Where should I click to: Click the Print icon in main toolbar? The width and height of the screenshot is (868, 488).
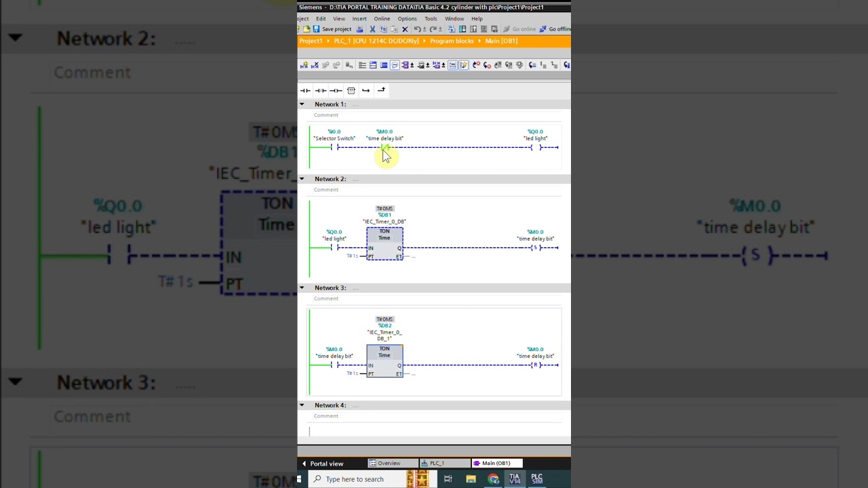(359, 29)
